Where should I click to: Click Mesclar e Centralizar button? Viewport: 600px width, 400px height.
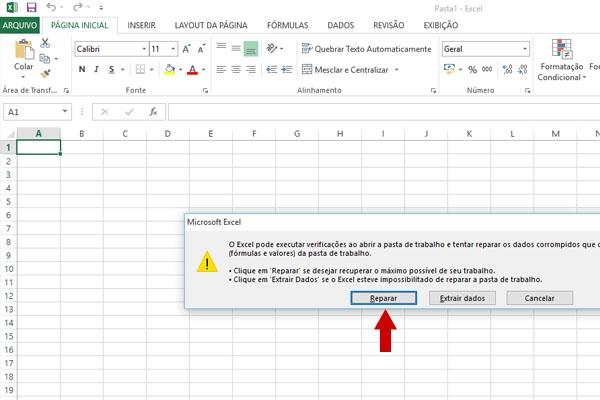[345, 70]
